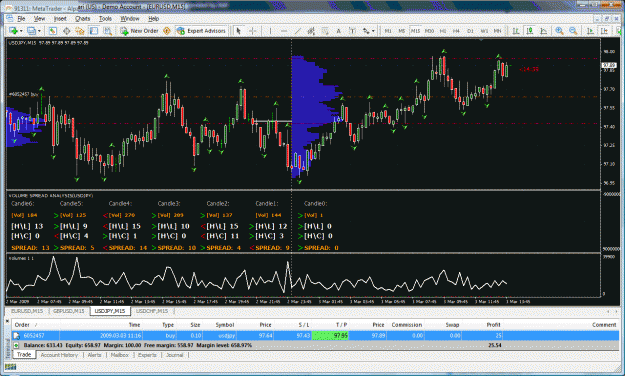Open the Strategy Tester toolbar icon
The image size is (625, 376).
[x=108, y=31]
